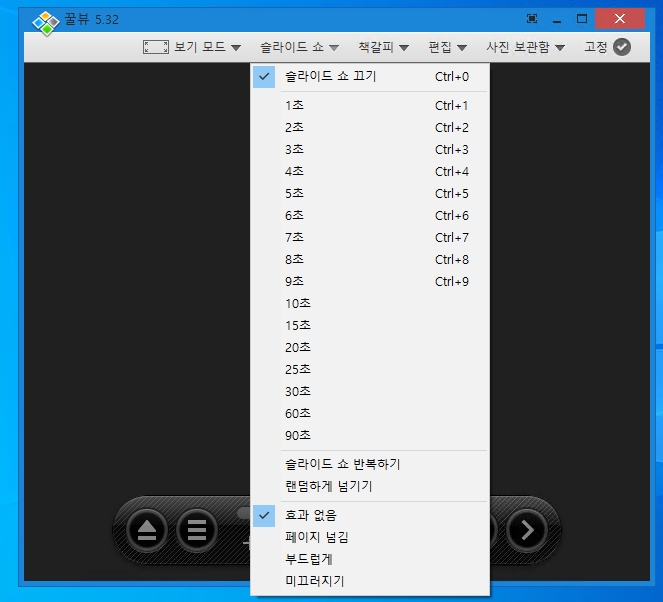Select 페이지 넘김 transition effect
The image size is (663, 602).
[x=370, y=537]
